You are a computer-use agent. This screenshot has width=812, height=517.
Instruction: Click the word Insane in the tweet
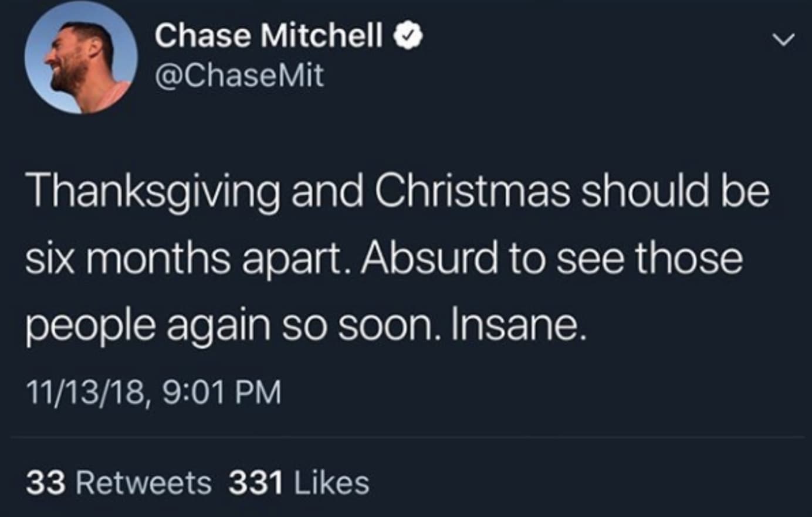[517, 324]
